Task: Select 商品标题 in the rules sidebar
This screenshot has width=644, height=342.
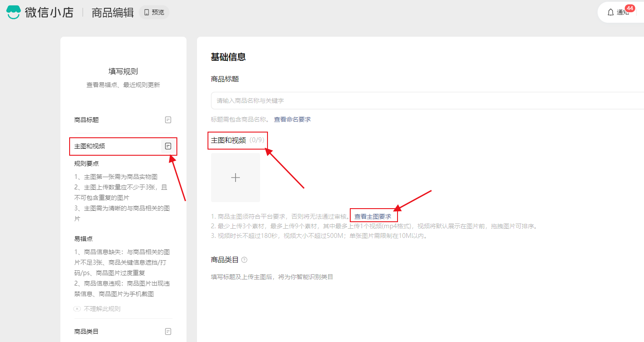Action: pos(87,120)
